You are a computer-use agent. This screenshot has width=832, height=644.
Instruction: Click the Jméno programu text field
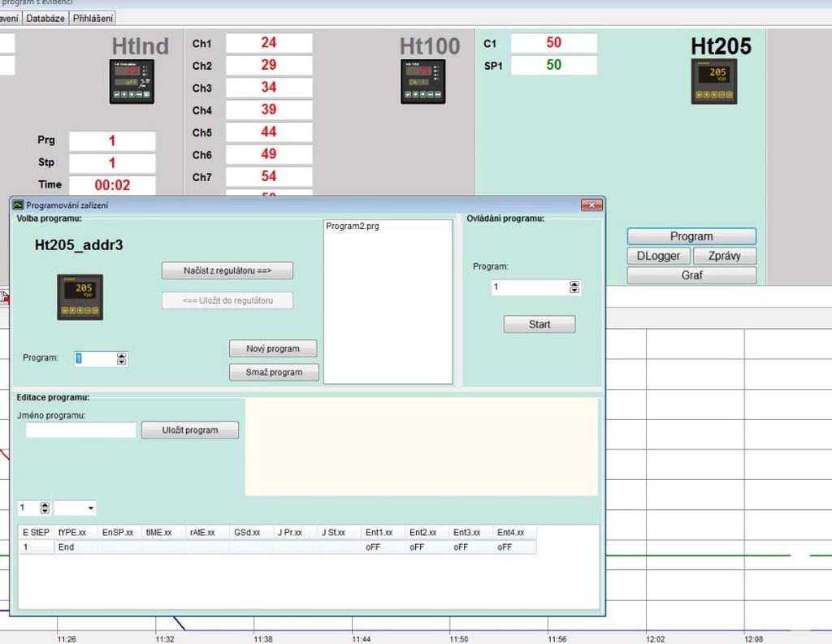click(81, 430)
